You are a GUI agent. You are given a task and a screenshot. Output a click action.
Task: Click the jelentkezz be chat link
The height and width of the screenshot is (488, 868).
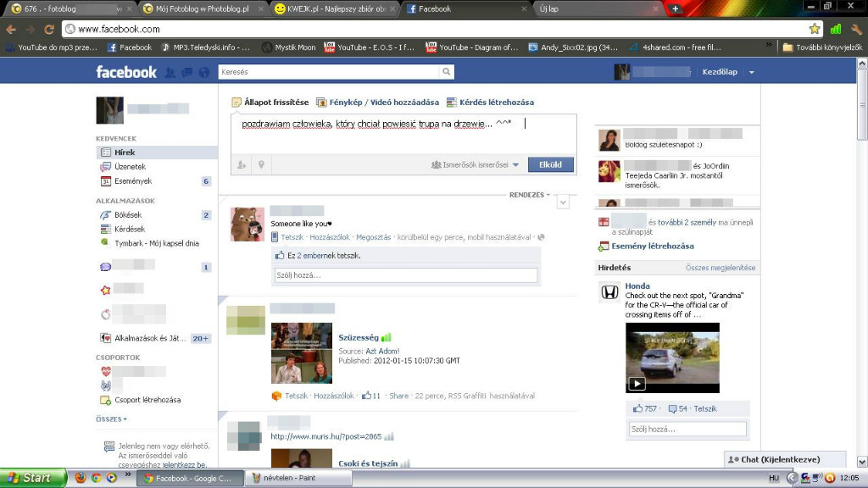coord(184,465)
